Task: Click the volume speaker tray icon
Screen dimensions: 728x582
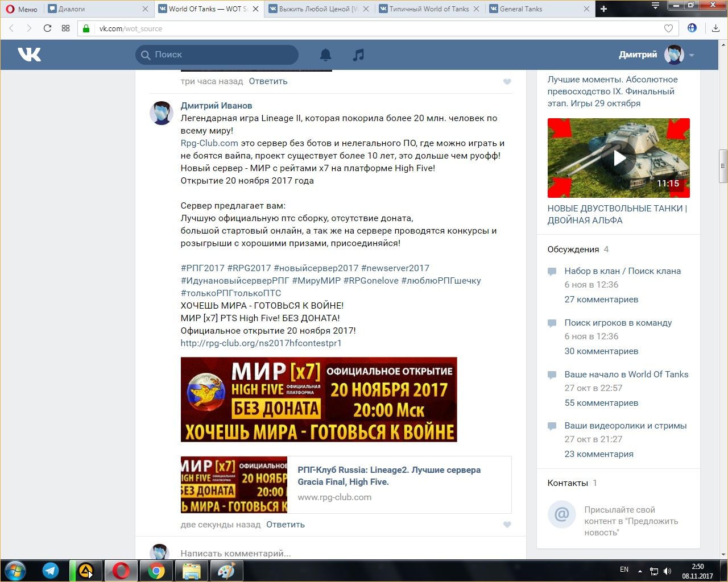Action: [667, 571]
